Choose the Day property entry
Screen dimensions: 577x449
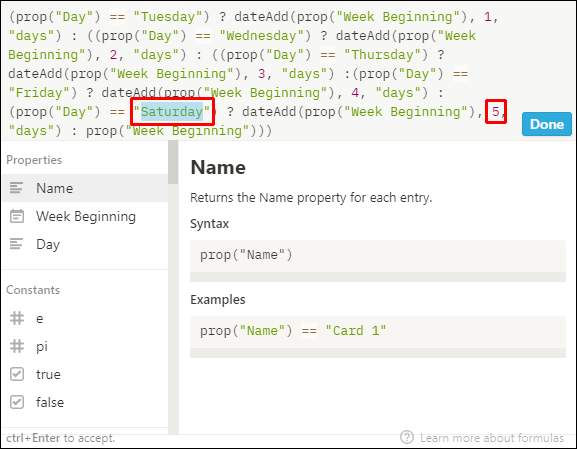(x=85, y=244)
